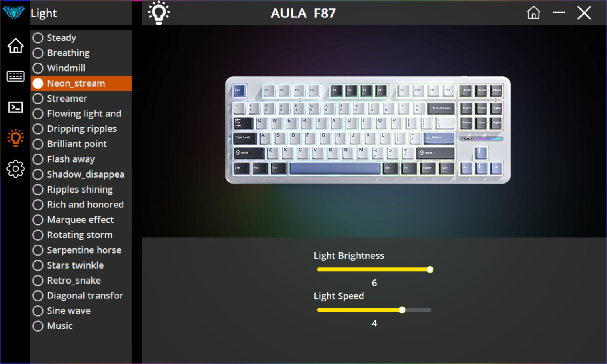The width and height of the screenshot is (607, 364).
Task: Click the spacebar on keyboard preview
Action: click(335, 168)
